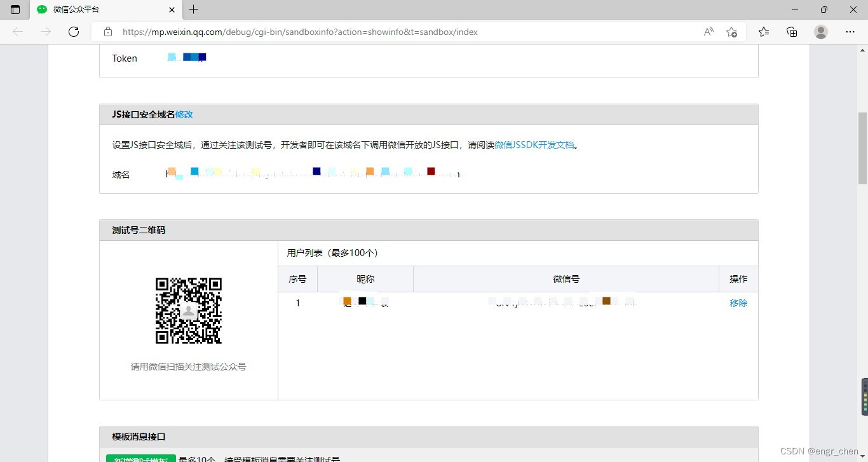Add this page to favorites
Image resolution: width=868 pixels, height=462 pixels.
click(x=731, y=32)
